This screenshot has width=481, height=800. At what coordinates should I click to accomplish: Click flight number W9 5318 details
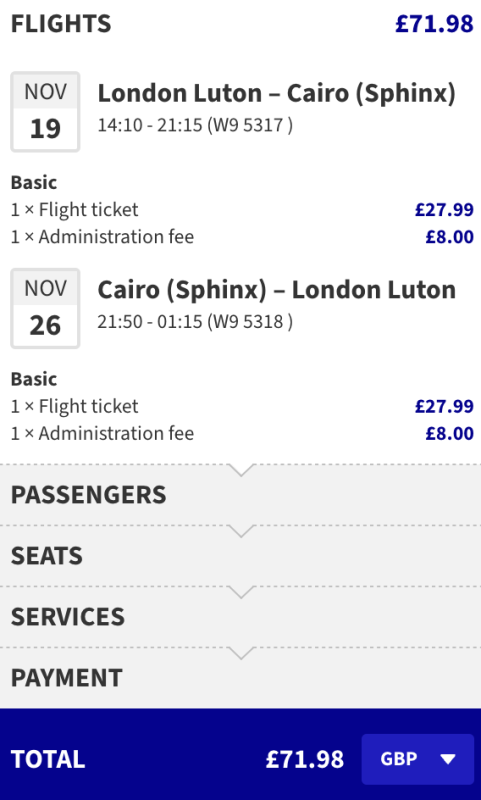pos(250,321)
